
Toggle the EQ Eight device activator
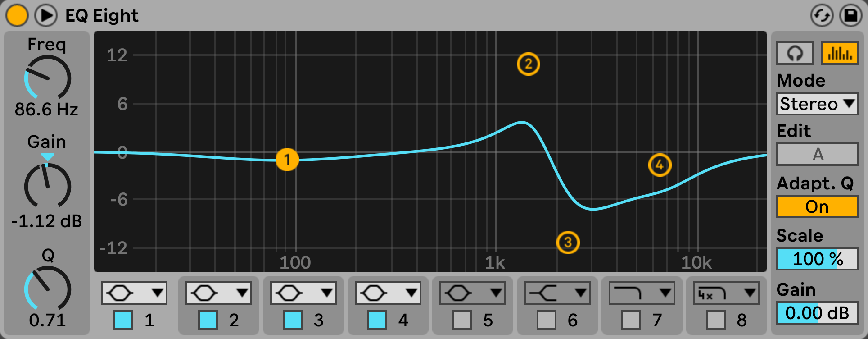(x=17, y=15)
